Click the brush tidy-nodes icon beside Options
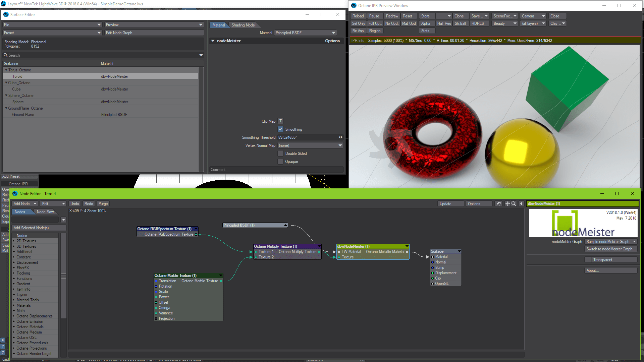Image resolution: width=644 pixels, height=362 pixels. pyautogui.click(x=499, y=204)
